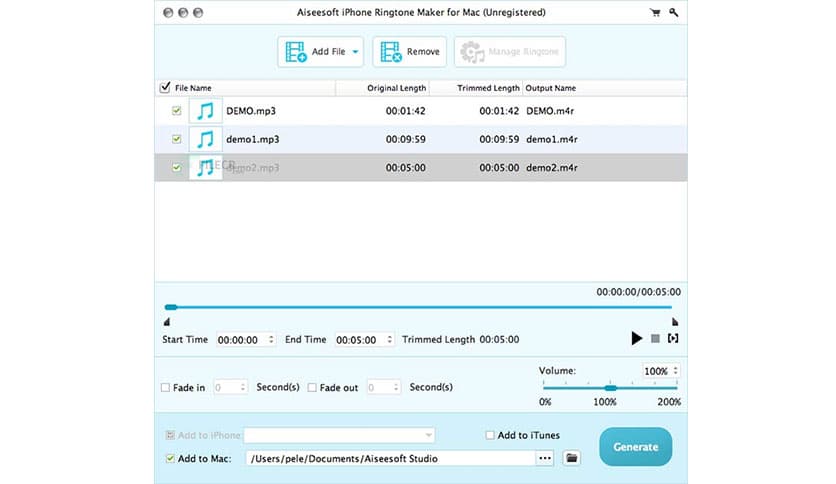Viewport: 836px width, 484px height.
Task: Click the browse ellipsis button
Action: point(545,458)
